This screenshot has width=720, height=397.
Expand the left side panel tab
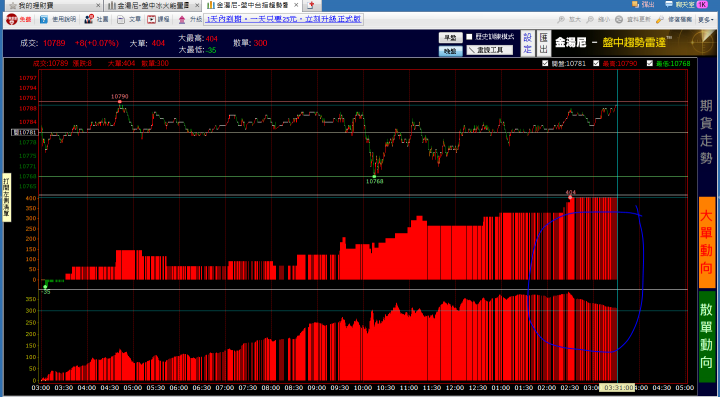pyautogui.click(x=6, y=197)
